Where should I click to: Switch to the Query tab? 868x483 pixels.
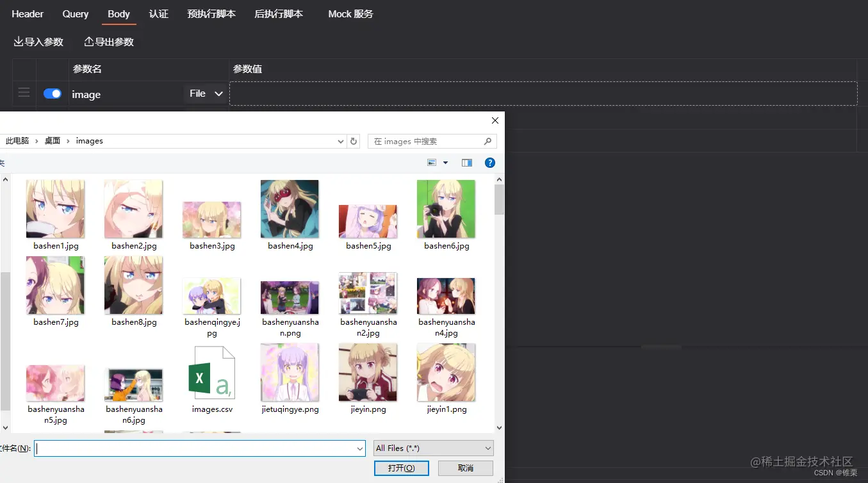[x=75, y=14]
